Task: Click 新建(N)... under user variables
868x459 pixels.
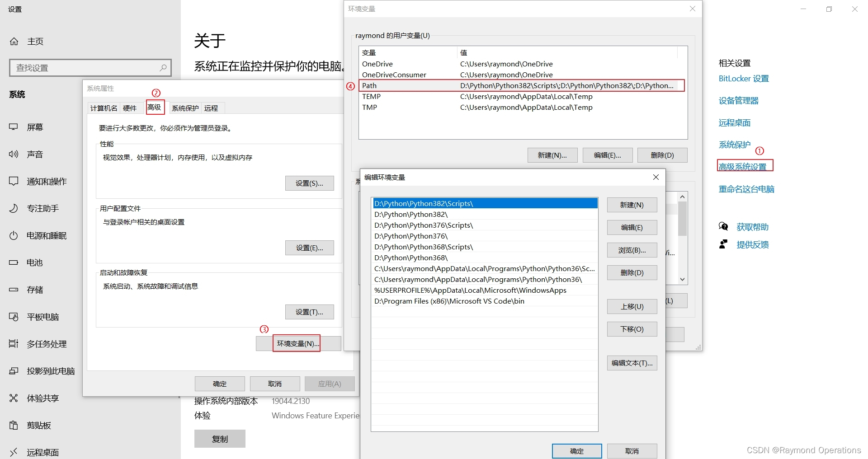Action: tap(552, 155)
